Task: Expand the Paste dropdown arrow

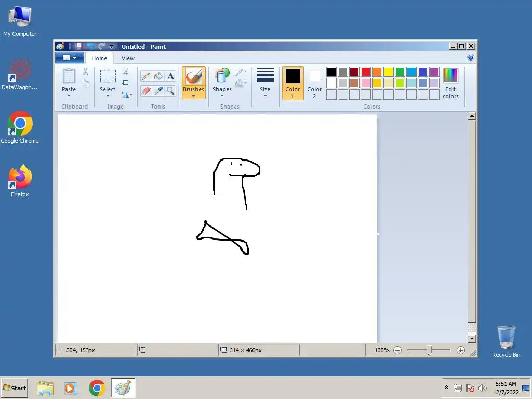Action: [69, 96]
